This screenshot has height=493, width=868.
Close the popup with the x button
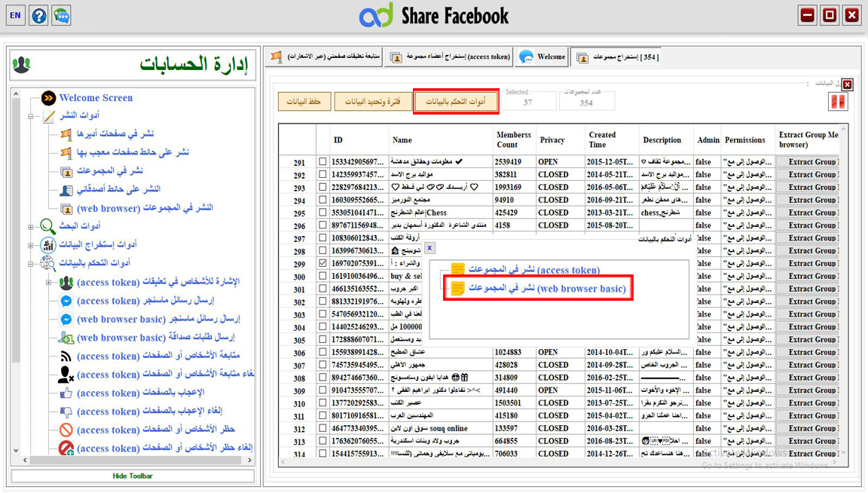[x=429, y=248]
